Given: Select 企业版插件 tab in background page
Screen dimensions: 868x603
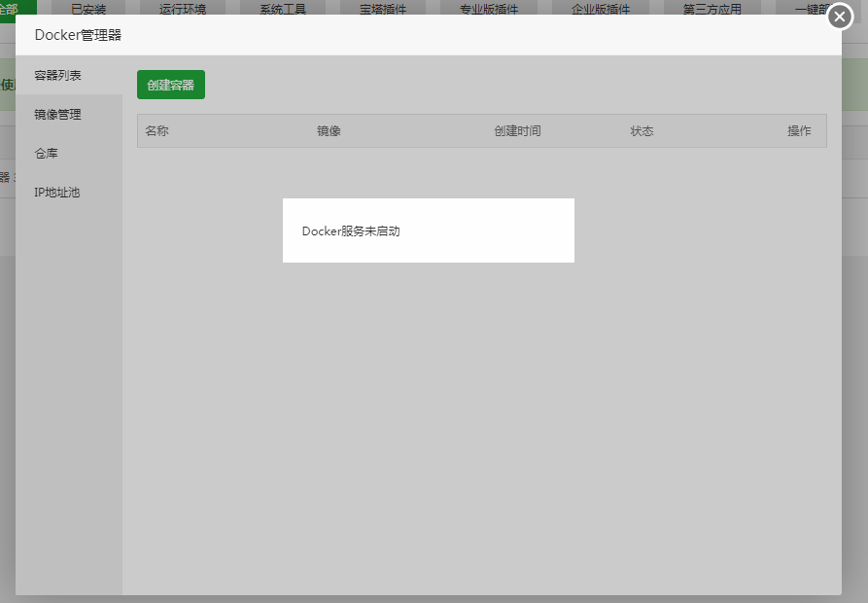Looking at the screenshot, I should 600,8.
